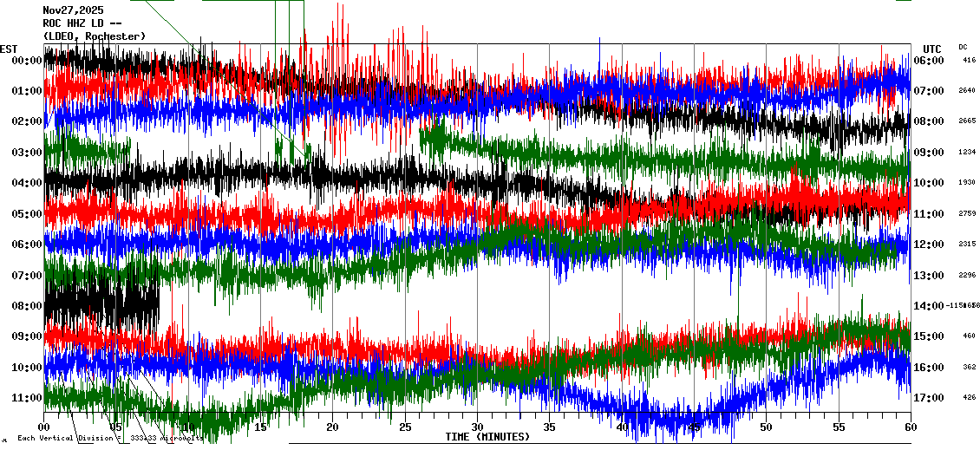This screenshot has width=980, height=450.
Task: Click the 14:00 UTC time label
Action: [930, 306]
